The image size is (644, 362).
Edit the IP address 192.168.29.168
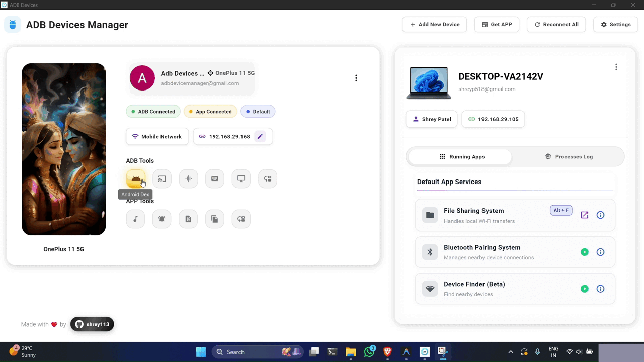point(260,136)
